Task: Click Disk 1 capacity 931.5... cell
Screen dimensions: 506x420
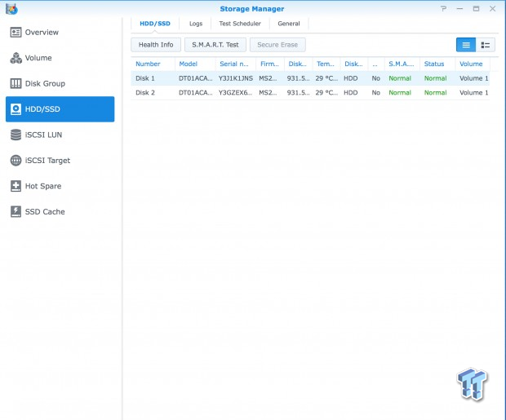Action: (x=298, y=78)
